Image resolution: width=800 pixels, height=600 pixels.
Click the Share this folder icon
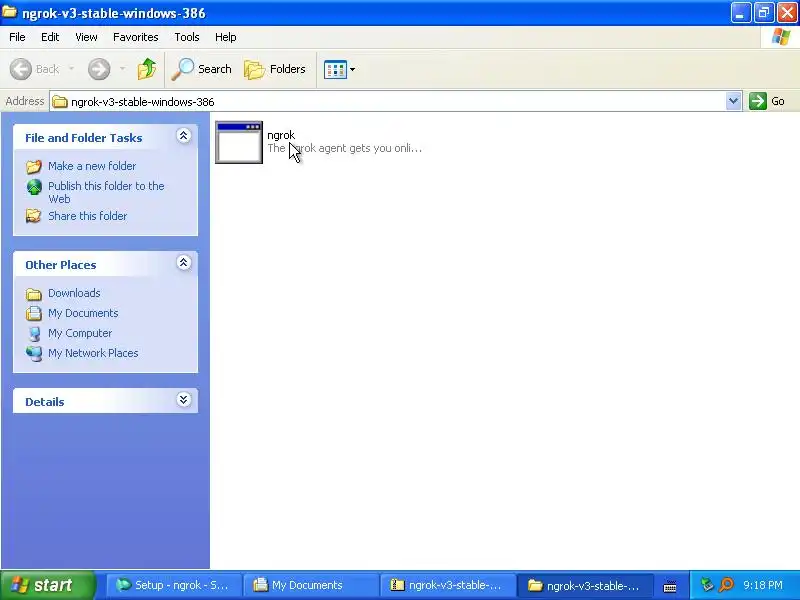pyautogui.click(x=34, y=216)
